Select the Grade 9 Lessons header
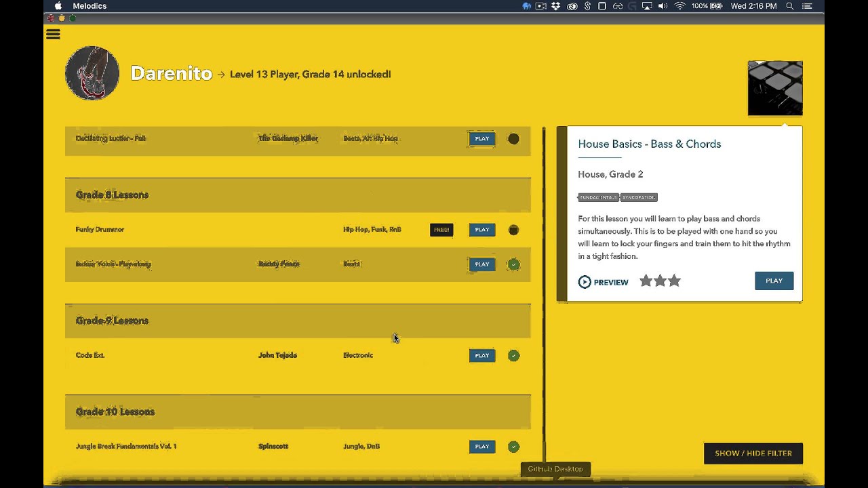Image resolution: width=868 pixels, height=488 pixels. click(298, 321)
